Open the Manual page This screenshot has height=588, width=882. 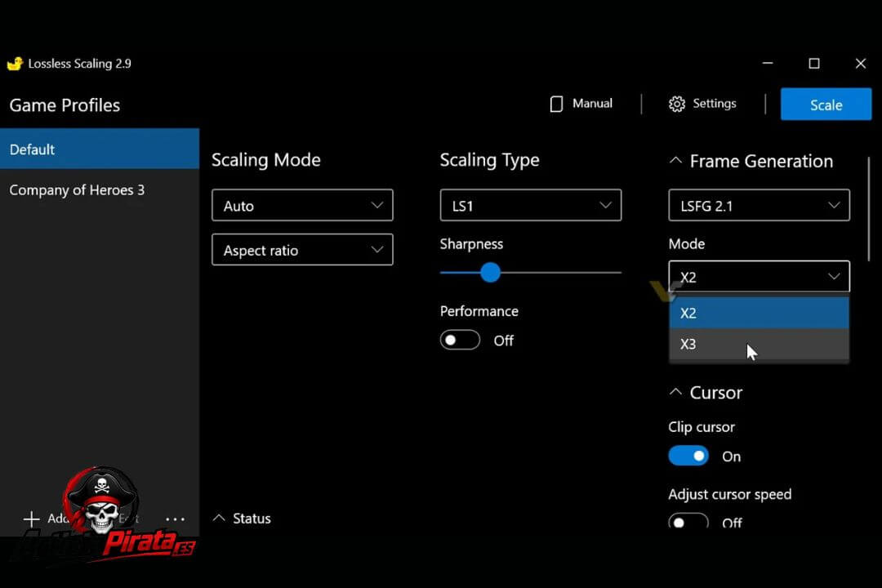click(x=581, y=104)
